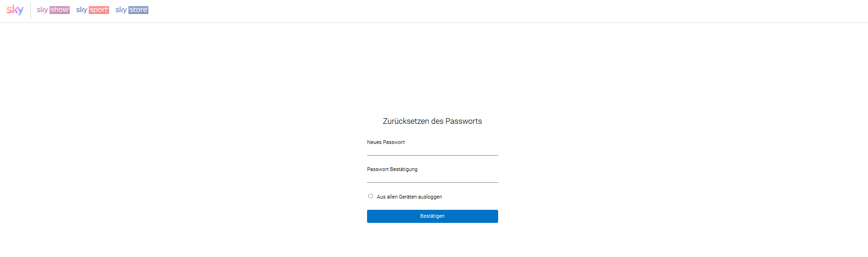Focus the Passwort Bestätigung input field
Viewport: 868px width, 257px height.
(x=433, y=178)
